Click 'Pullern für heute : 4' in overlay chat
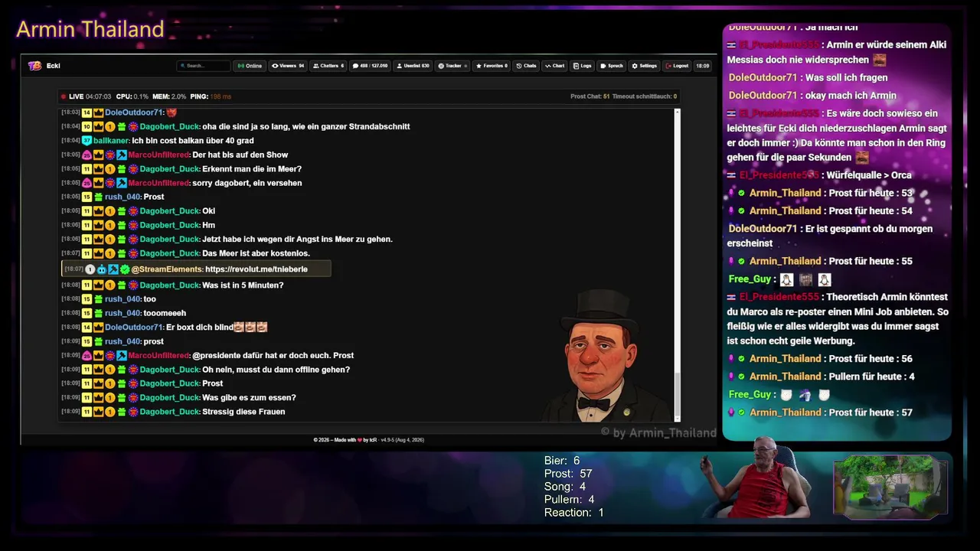Viewport: 980px width, 551px height. [871, 377]
